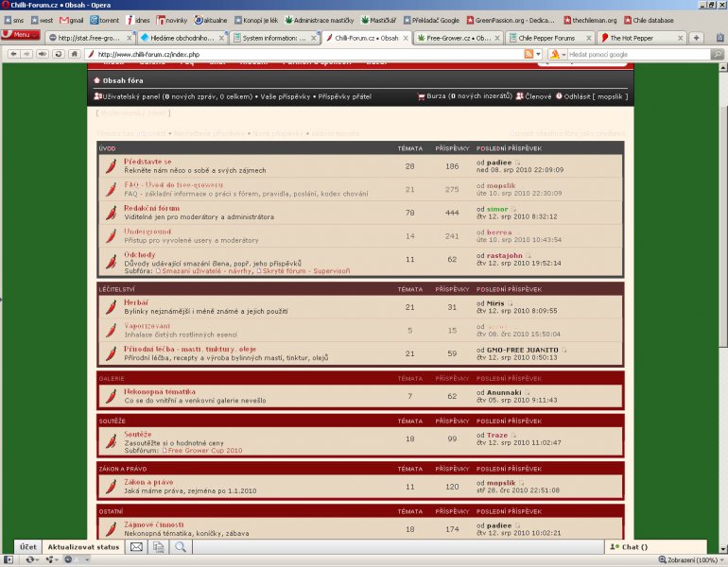Open the Chat panel at bottom right
Image resolution: width=728 pixels, height=567 pixels.
pos(634,547)
